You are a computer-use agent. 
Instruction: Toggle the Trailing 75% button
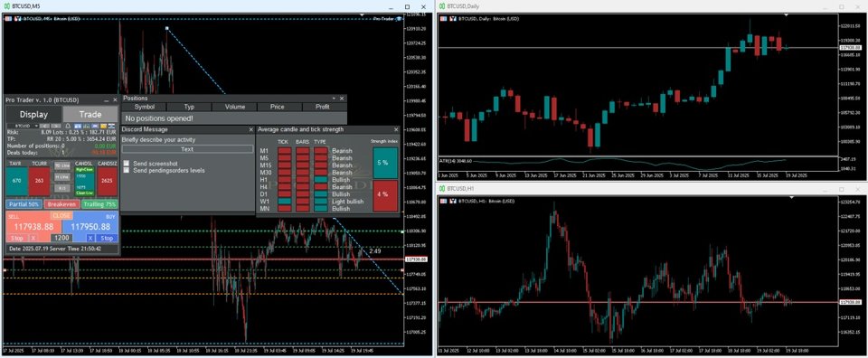point(99,204)
